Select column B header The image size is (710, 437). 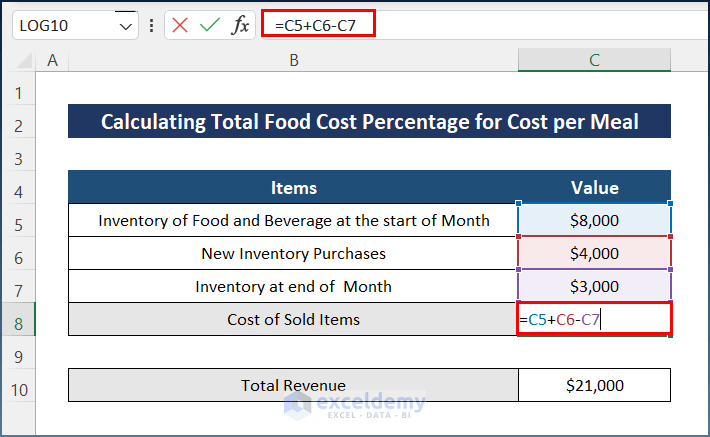click(293, 61)
